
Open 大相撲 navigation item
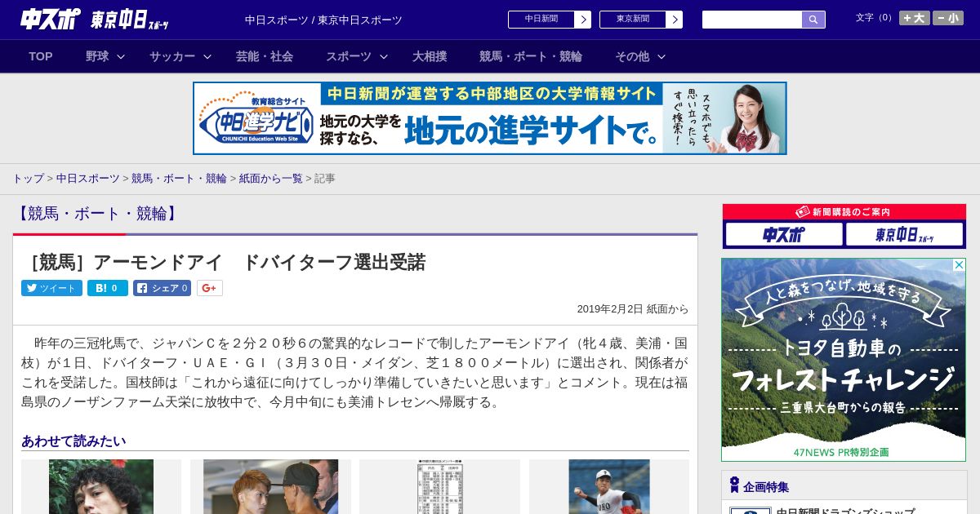click(x=430, y=56)
